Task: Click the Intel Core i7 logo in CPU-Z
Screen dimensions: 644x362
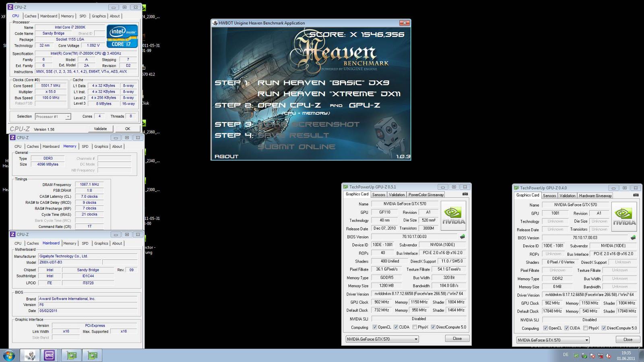Action: pyautogui.click(x=122, y=36)
